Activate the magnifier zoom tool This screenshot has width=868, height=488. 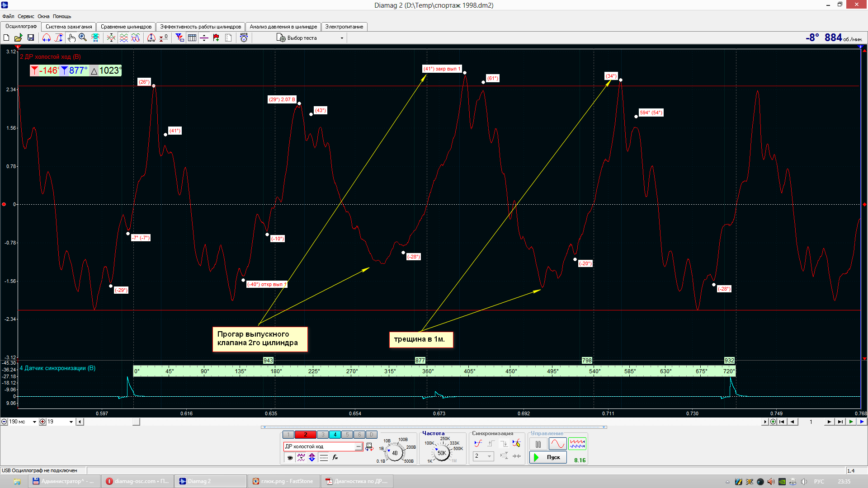tap(83, 38)
